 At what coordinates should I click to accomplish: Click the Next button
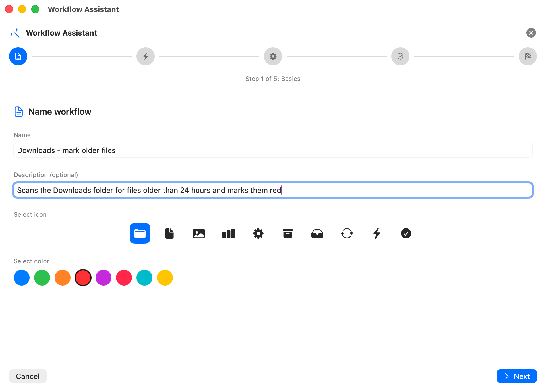517,376
